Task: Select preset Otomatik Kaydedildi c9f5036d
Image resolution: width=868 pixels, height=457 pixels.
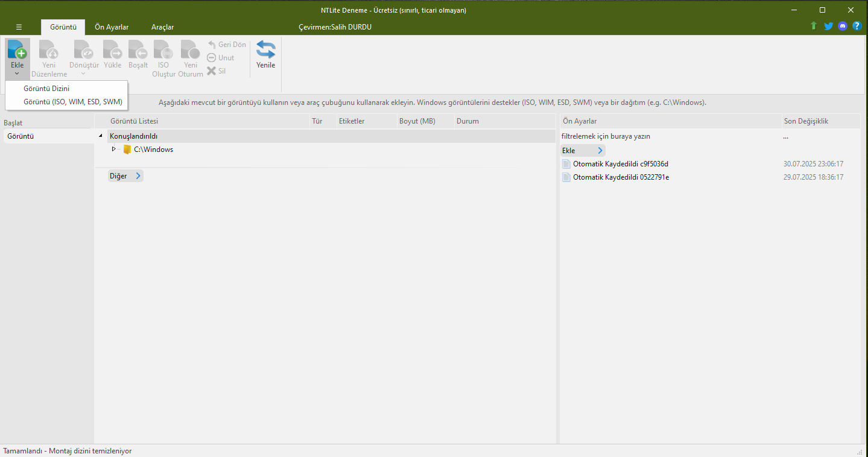Action: pos(621,164)
